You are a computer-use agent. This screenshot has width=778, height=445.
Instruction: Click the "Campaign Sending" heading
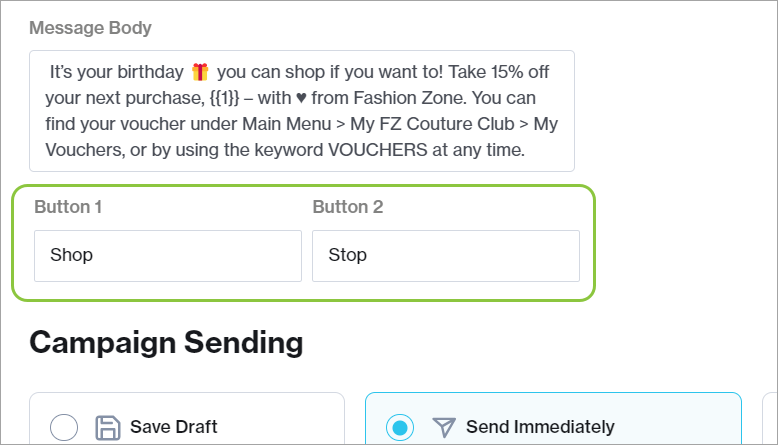[166, 343]
